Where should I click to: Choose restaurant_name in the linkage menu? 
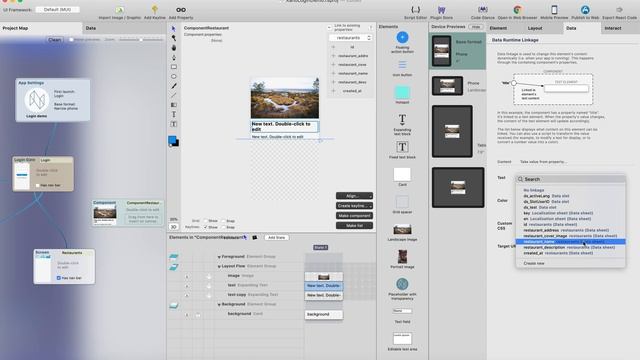[x=570, y=242]
